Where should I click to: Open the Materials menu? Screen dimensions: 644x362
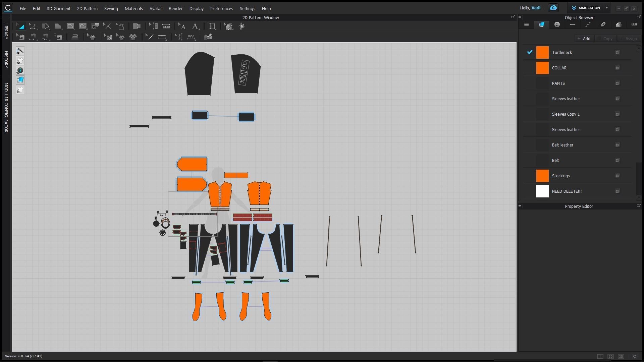133,8
